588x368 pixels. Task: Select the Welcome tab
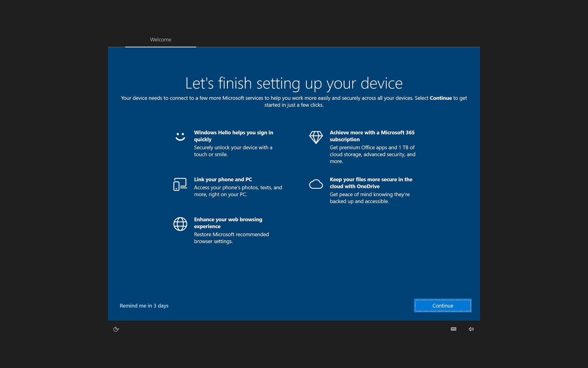pyautogui.click(x=160, y=40)
